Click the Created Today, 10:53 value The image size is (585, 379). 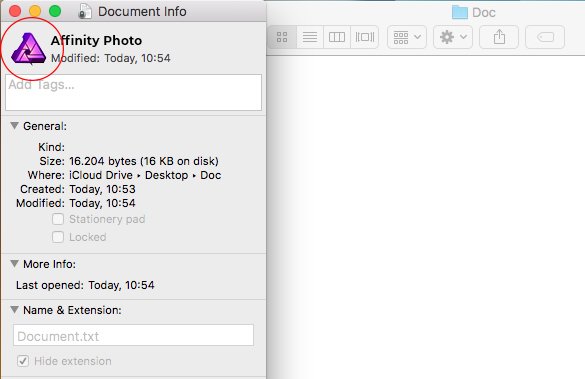[x=102, y=189]
